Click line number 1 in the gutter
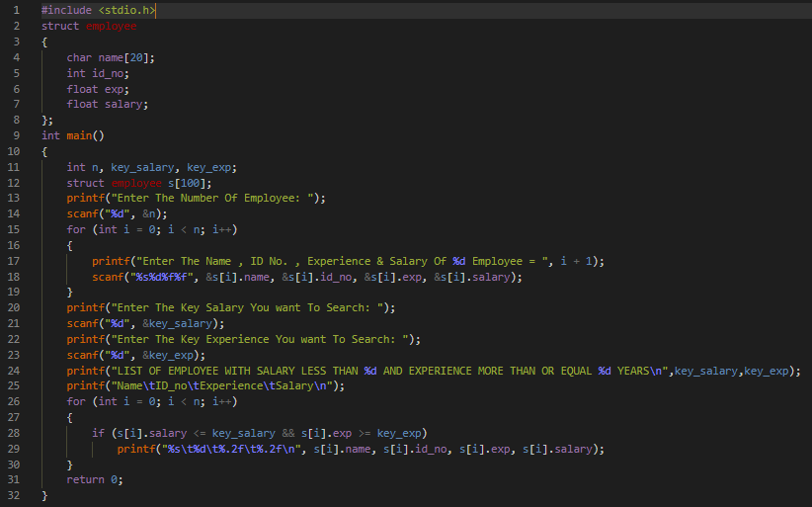The image size is (812, 507). click(x=16, y=10)
